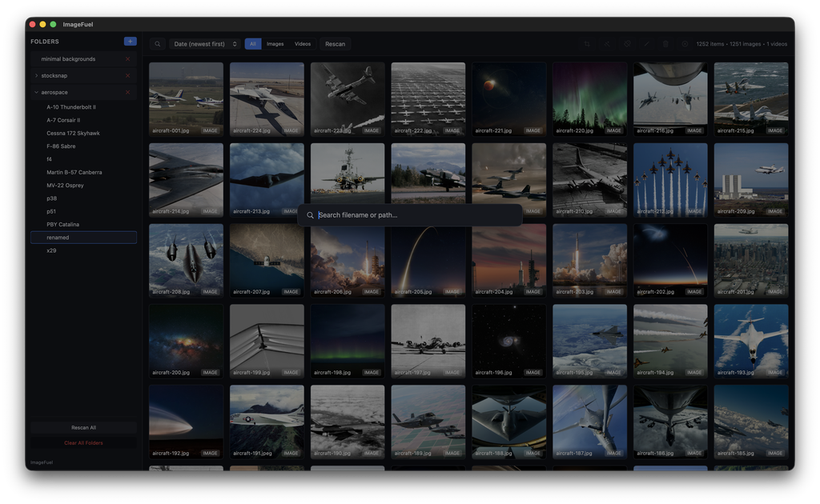This screenshot has height=504, width=820.
Task: Remove the aerospace folder
Action: 127,93
